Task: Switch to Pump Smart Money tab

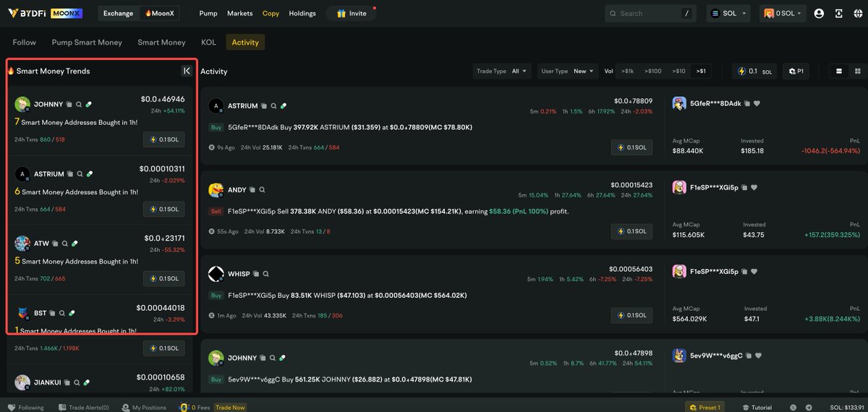Action: (x=87, y=43)
